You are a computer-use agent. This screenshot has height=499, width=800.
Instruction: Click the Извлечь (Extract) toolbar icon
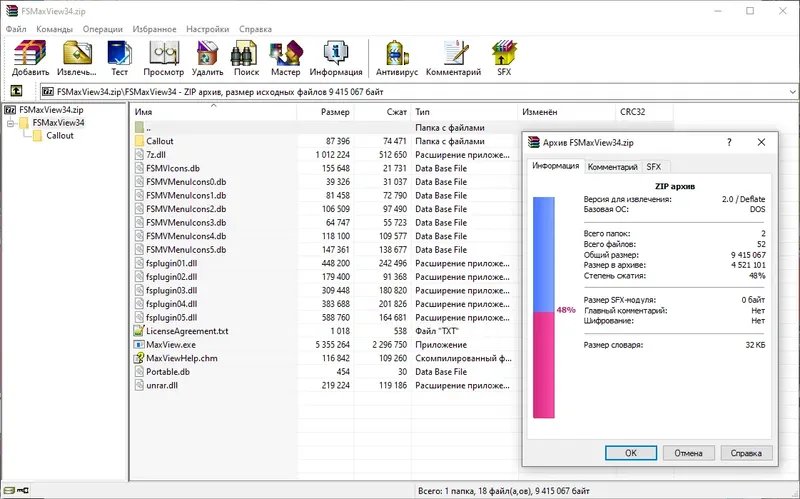(77, 53)
